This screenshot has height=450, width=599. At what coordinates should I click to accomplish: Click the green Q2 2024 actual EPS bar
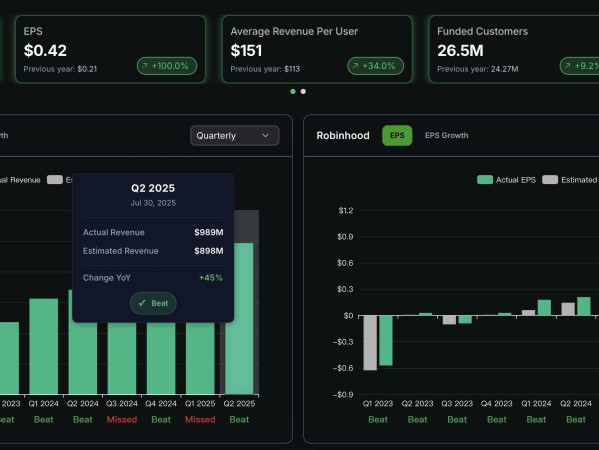point(584,306)
